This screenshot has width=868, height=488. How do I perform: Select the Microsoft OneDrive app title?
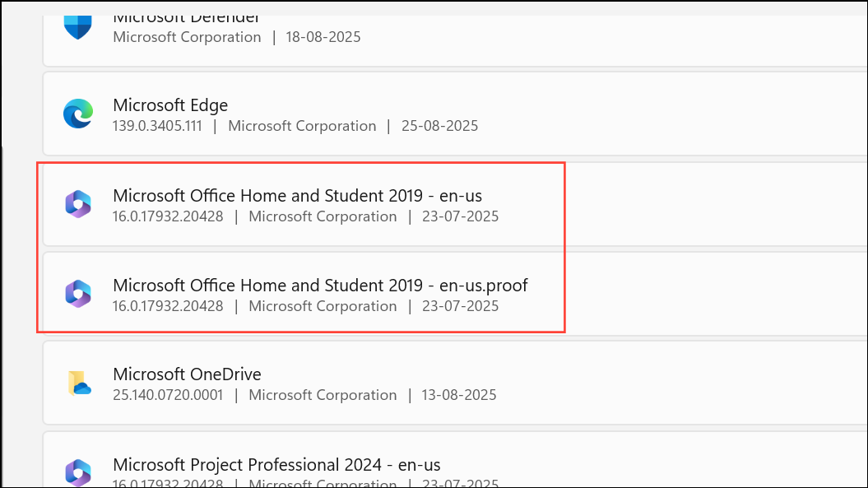[x=187, y=374]
